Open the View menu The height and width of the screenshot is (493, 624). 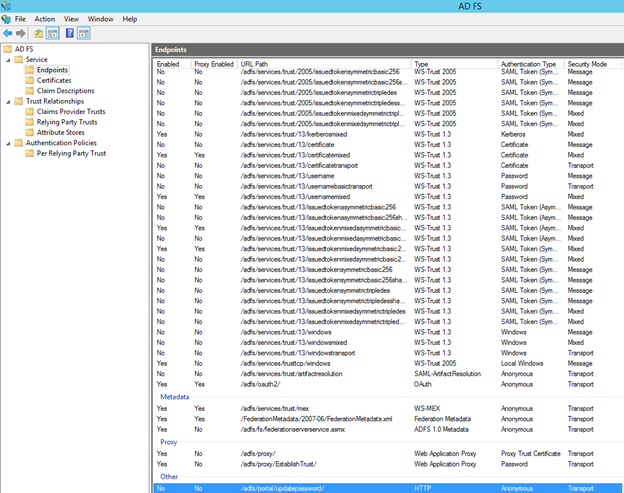pos(71,19)
